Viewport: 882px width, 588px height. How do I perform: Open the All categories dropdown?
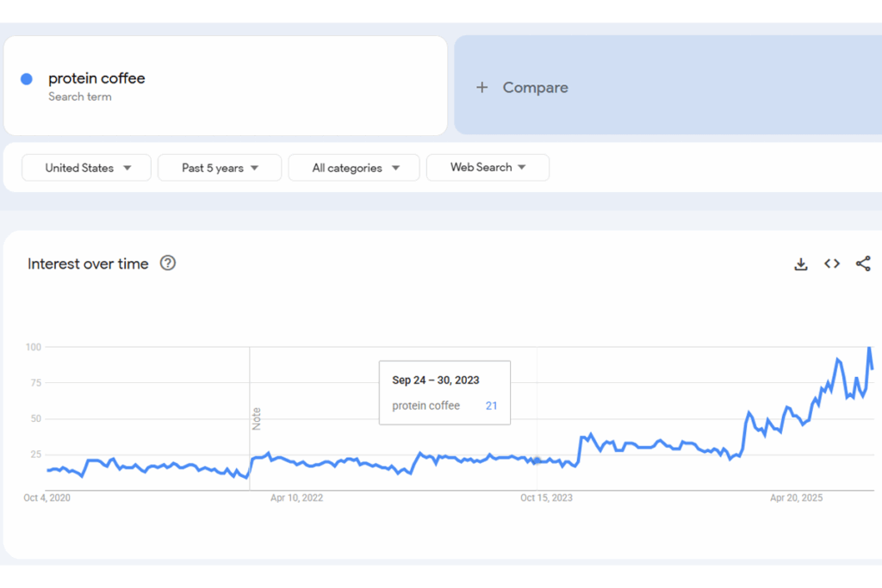pyautogui.click(x=354, y=168)
